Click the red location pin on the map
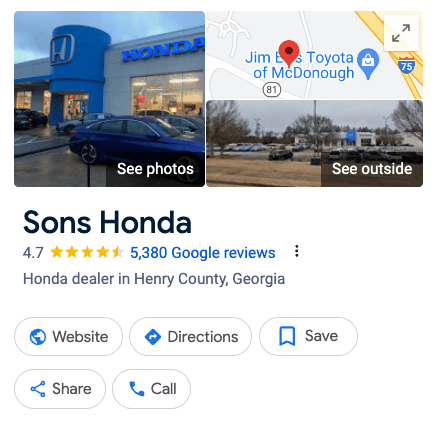The height and width of the screenshot is (431, 435). [x=289, y=53]
